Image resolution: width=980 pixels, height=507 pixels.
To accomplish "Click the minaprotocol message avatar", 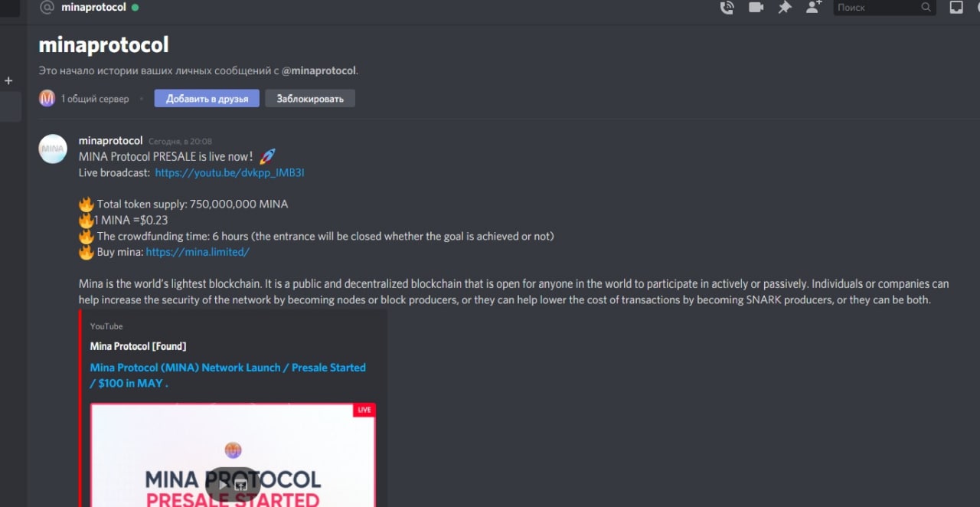I will 53,149.
